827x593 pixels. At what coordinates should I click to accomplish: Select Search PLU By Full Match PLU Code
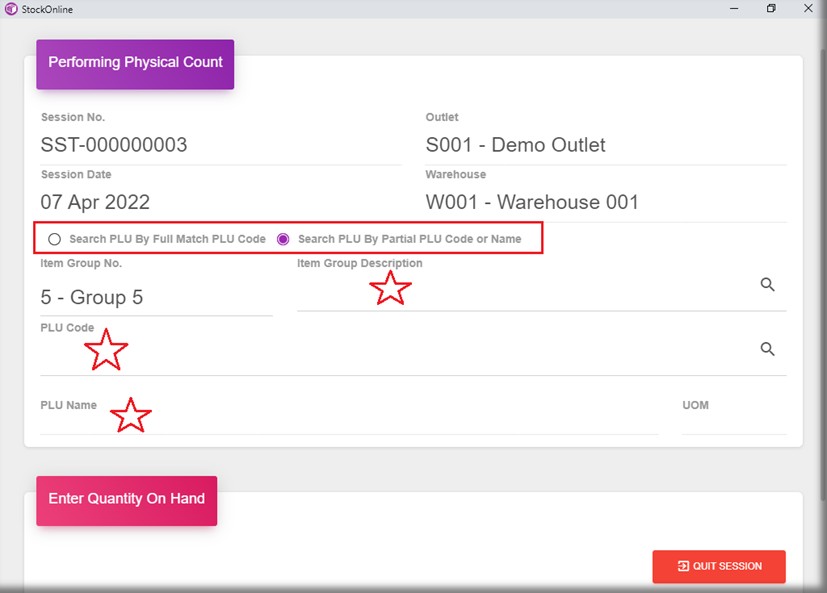(55, 239)
